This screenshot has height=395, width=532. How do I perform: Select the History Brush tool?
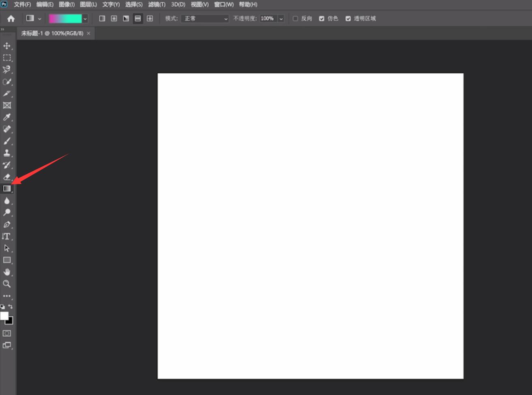(7, 165)
